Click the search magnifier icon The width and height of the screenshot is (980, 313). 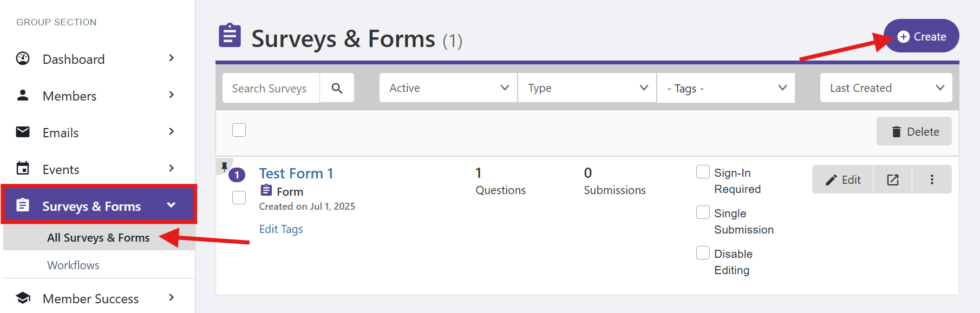point(337,88)
